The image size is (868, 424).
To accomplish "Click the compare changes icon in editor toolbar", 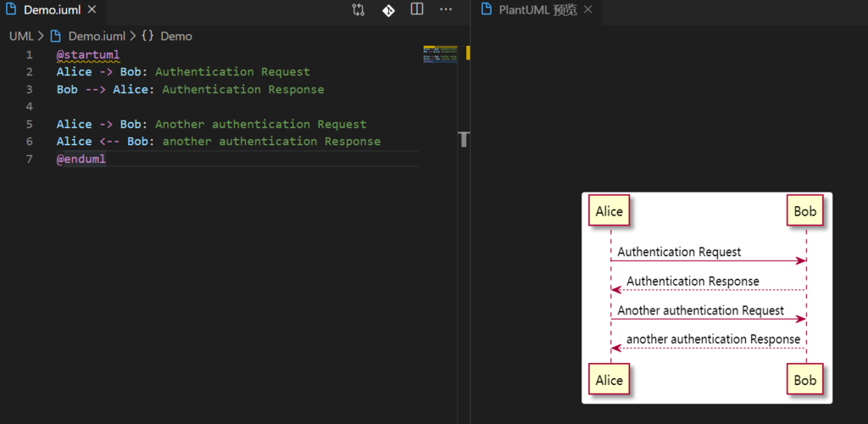I will [x=359, y=9].
